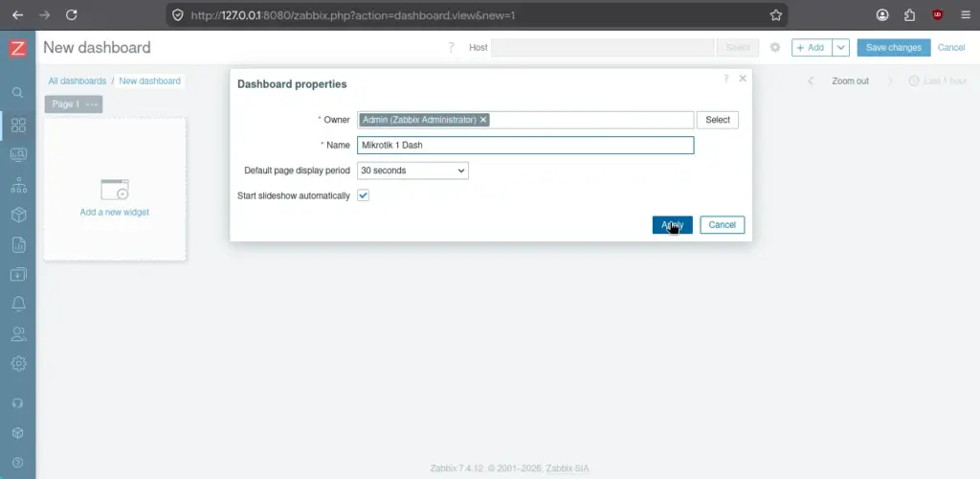The height and width of the screenshot is (479, 980).
Task: Click previous time period arrow
Action: point(811,80)
